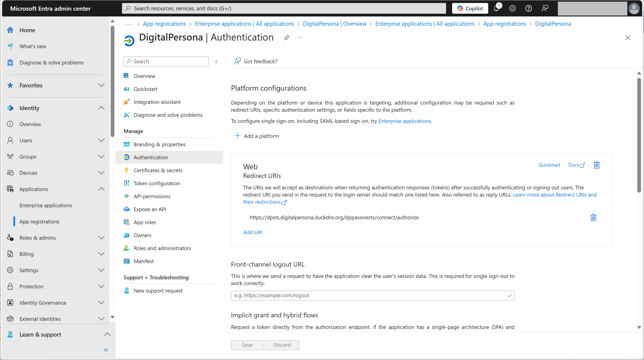644x360 pixels.
Task: Click the help question mark icon
Action: pyautogui.click(x=528, y=8)
